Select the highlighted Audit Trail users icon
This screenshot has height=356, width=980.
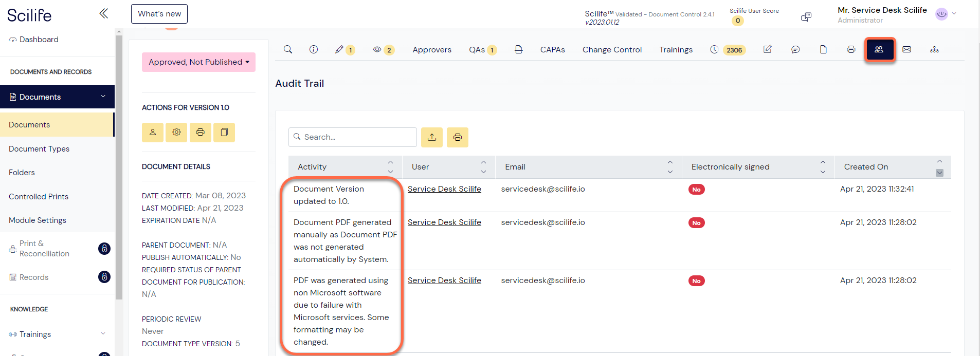pyautogui.click(x=879, y=49)
